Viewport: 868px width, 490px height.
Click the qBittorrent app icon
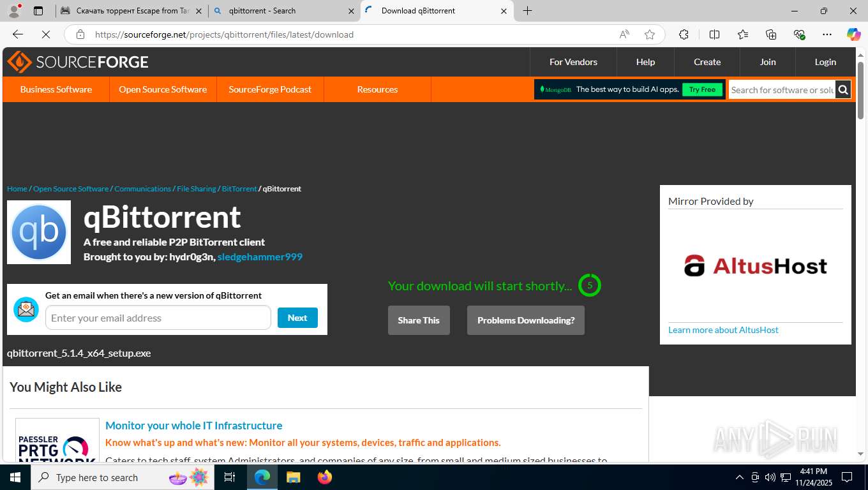click(x=39, y=232)
